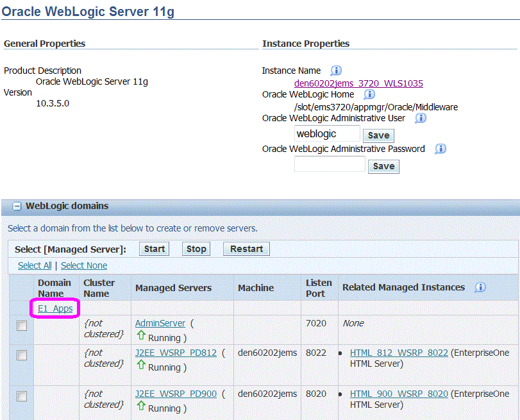Click the Select None link
Image resolution: width=520 pixels, height=420 pixels.
(84, 265)
